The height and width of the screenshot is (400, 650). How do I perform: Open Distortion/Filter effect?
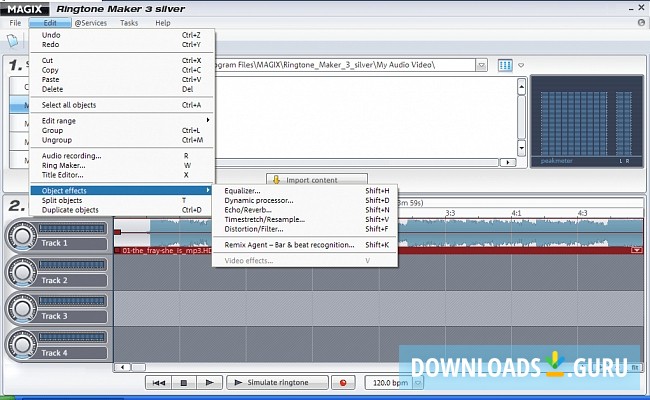coord(305,229)
